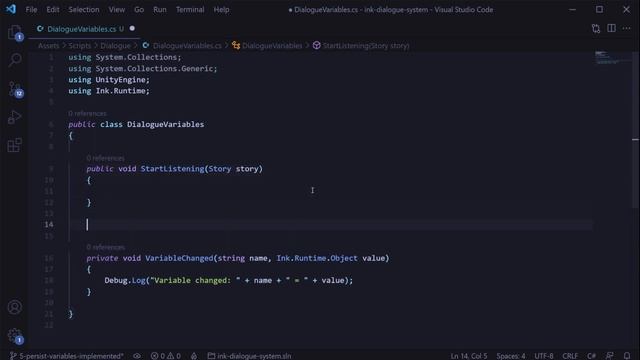Select project ink-dialogue-system.sln in status bar
This screenshot has width=640, height=360.
pos(249,356)
